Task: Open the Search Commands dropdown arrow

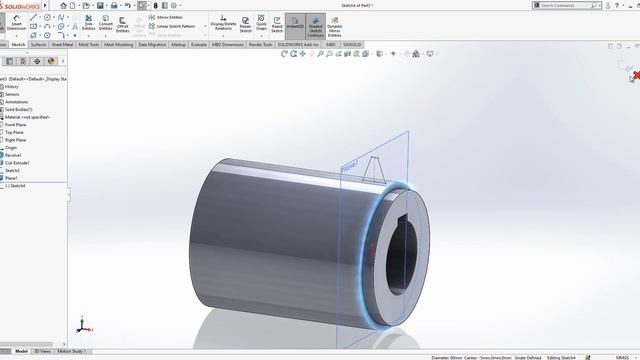Action: [x=599, y=5]
